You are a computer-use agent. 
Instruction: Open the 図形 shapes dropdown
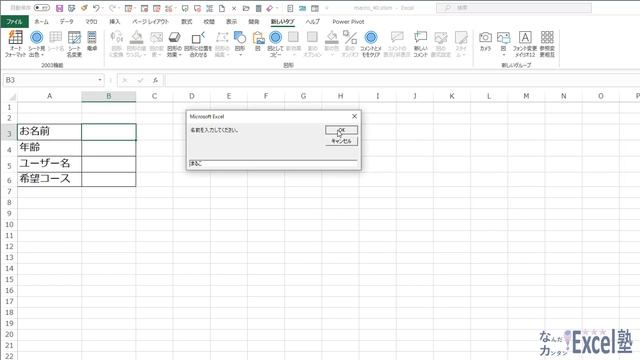(240, 44)
